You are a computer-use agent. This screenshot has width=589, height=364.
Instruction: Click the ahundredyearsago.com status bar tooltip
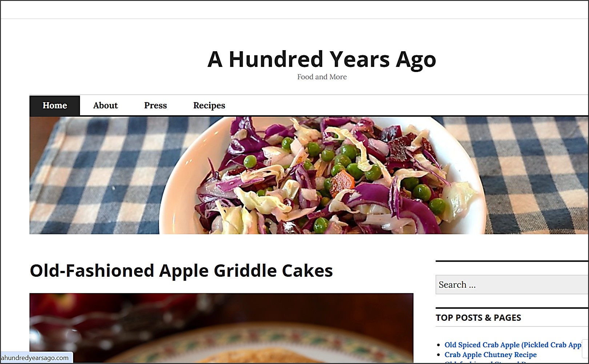[35, 357]
